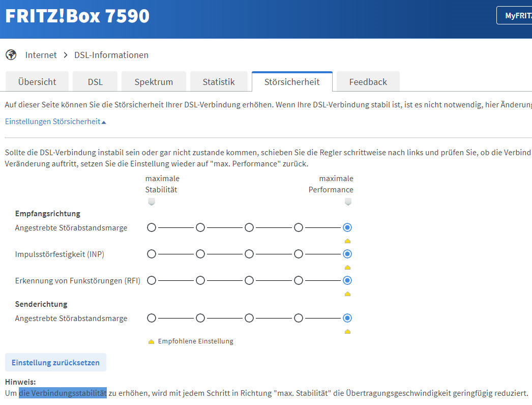This screenshot has width=532, height=405.
Task: Select middle step for Empfangsrichtung Störabstandsmarge
Action: 249,227
